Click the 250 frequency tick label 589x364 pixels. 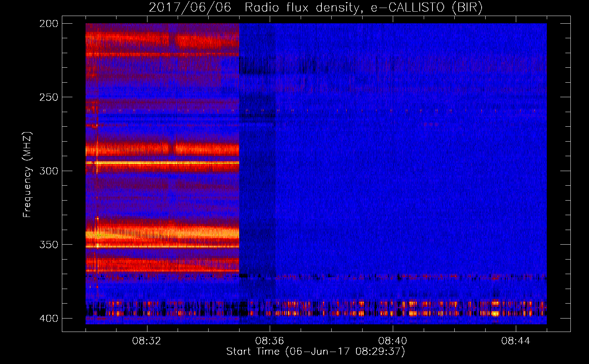pyautogui.click(x=48, y=97)
